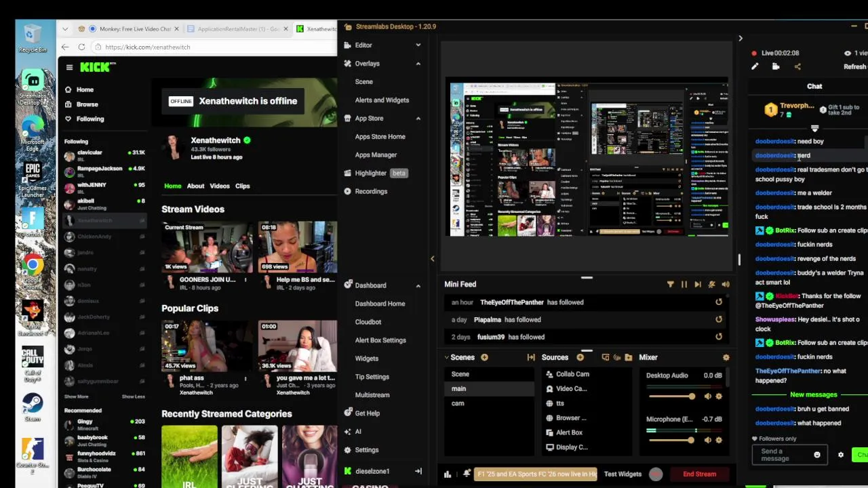Open the stream stats bar-chart icon
The height and width of the screenshot is (488, 868).
448,474
